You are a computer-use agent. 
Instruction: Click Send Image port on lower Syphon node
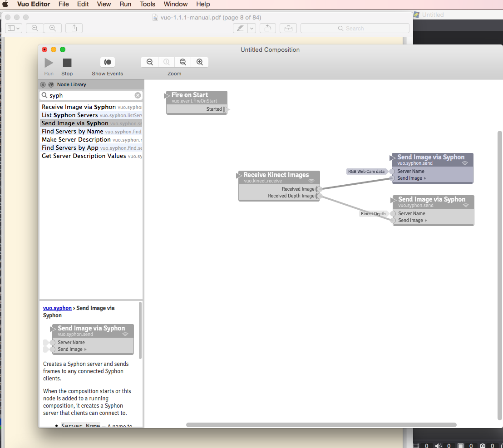393,220
